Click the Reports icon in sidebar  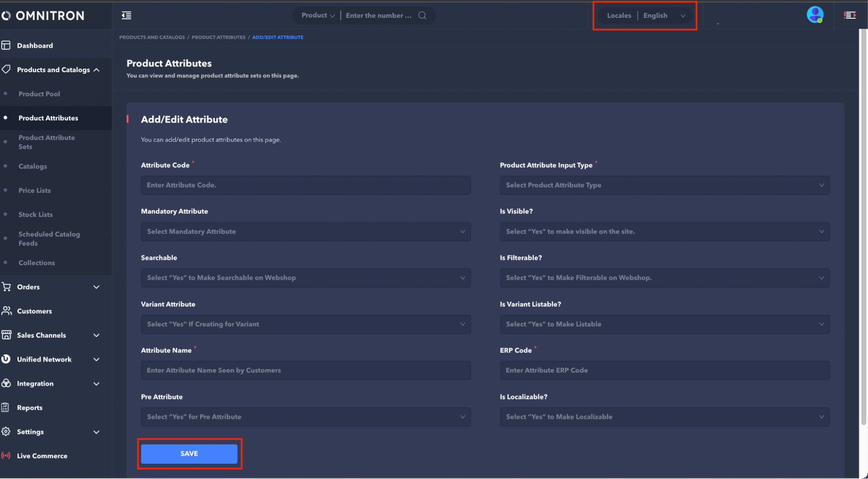6,407
